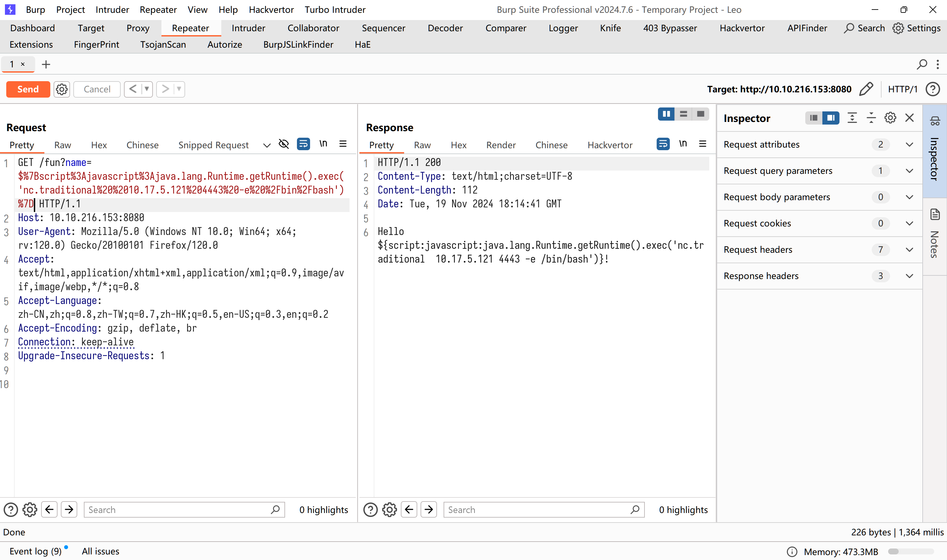Expand all Inspector sections icon

tap(852, 118)
